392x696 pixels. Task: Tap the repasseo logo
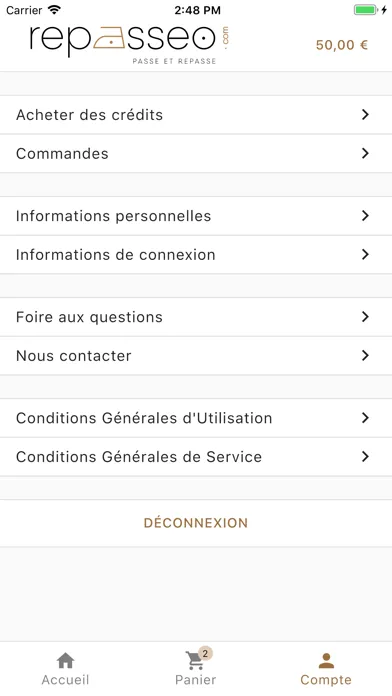tap(129, 44)
